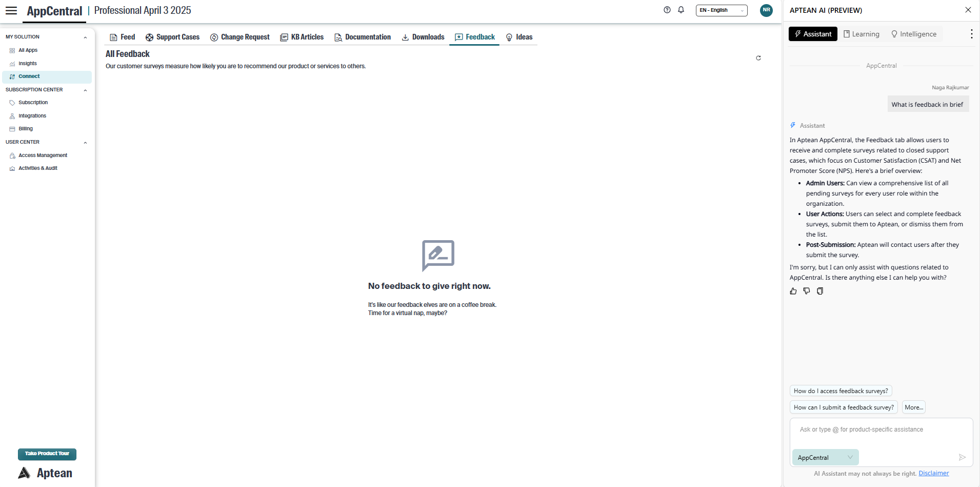Open the NR user avatar menu
The width and height of the screenshot is (980, 487).
point(766,10)
